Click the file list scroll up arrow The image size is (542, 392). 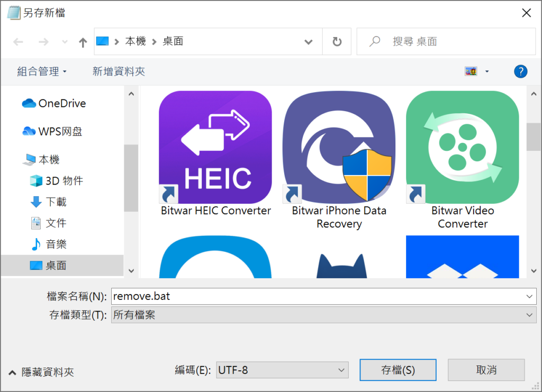tap(534, 94)
